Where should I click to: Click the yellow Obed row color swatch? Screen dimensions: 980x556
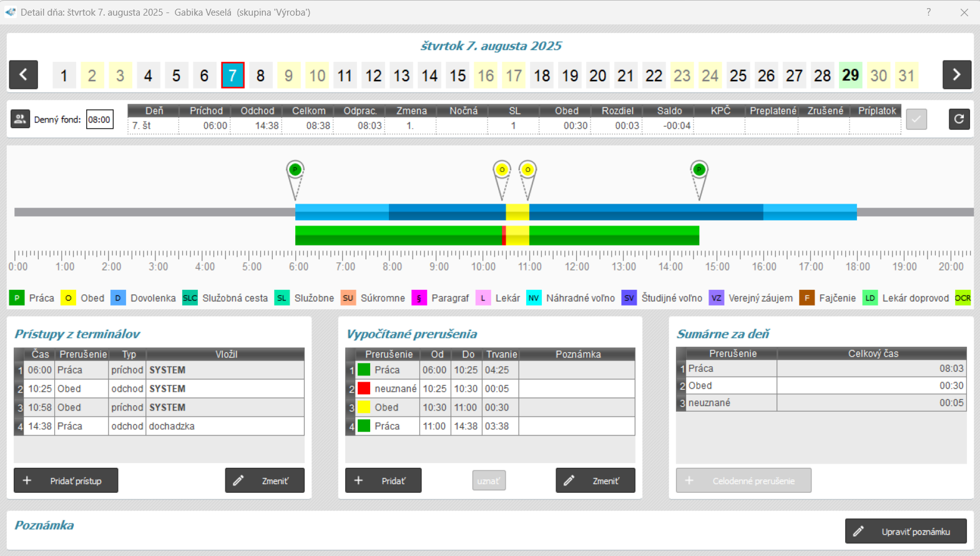[364, 407]
